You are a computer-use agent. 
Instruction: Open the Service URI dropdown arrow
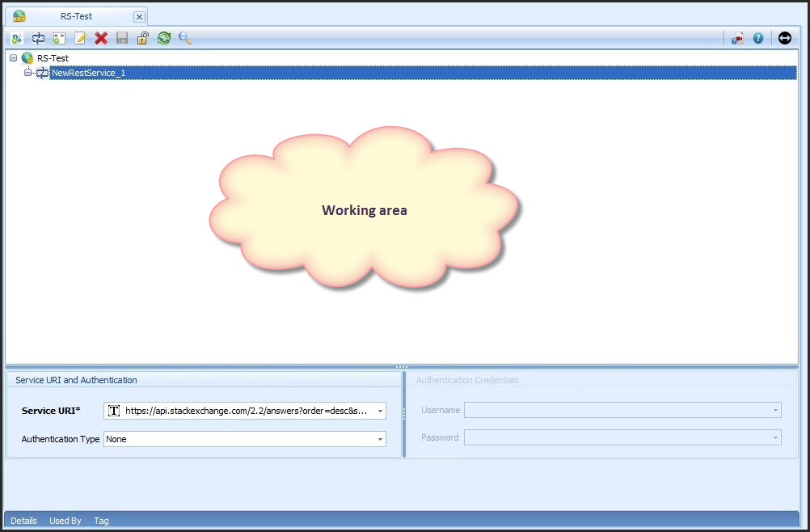(x=380, y=412)
